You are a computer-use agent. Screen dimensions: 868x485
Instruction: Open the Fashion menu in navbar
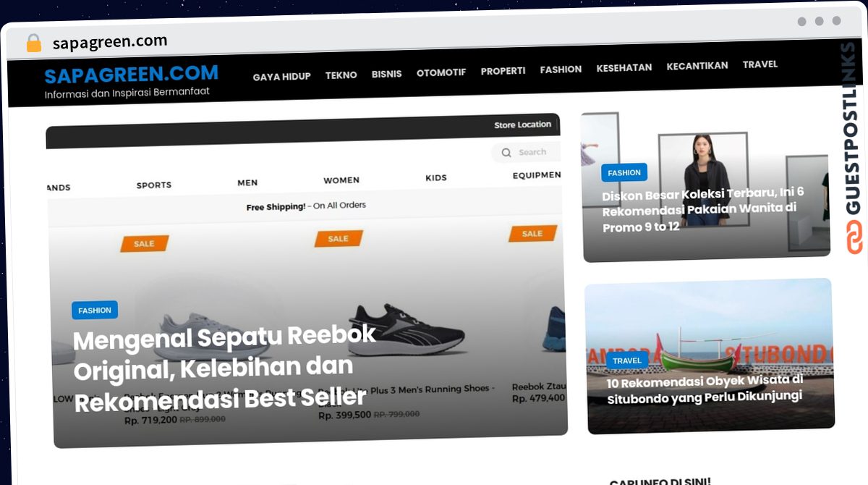[x=561, y=69]
